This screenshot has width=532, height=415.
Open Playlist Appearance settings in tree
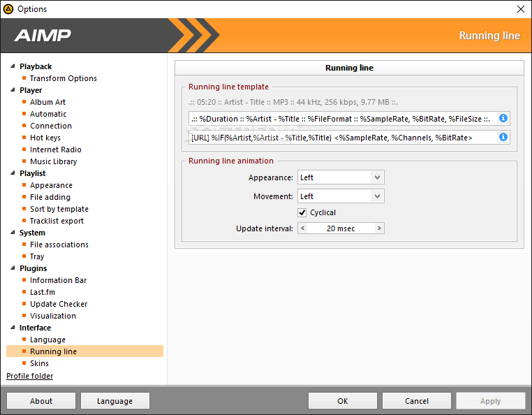point(51,185)
